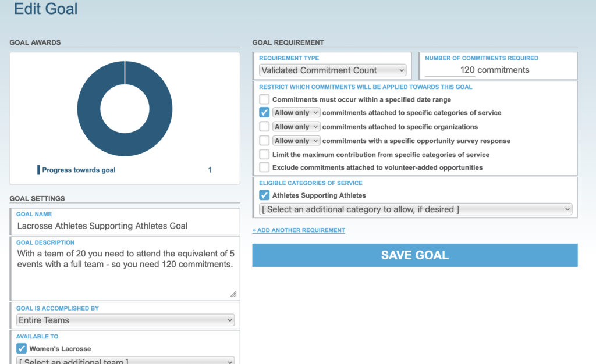Uncheck the Athletes Supporting Athletes category
596x364 pixels.
[264, 195]
